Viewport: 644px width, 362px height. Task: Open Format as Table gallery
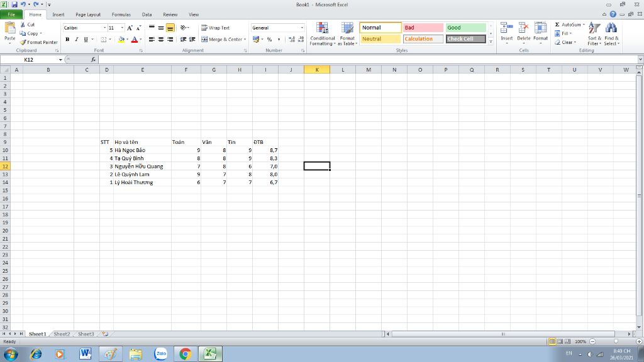pyautogui.click(x=347, y=34)
